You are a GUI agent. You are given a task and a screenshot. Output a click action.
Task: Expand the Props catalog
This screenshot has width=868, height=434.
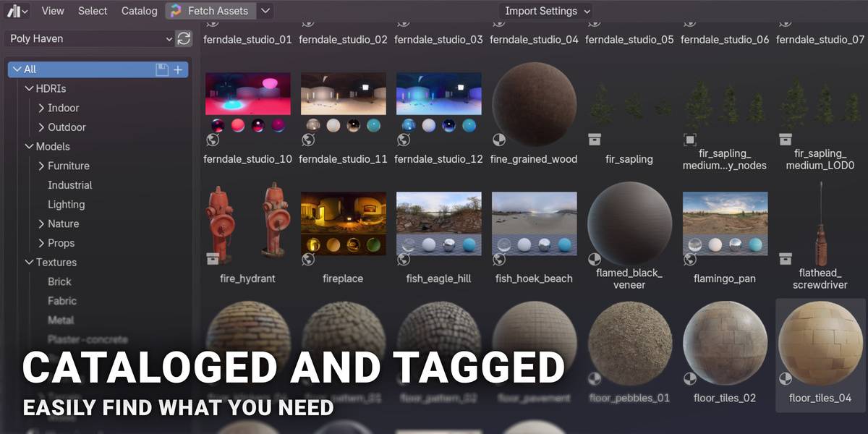(x=41, y=243)
